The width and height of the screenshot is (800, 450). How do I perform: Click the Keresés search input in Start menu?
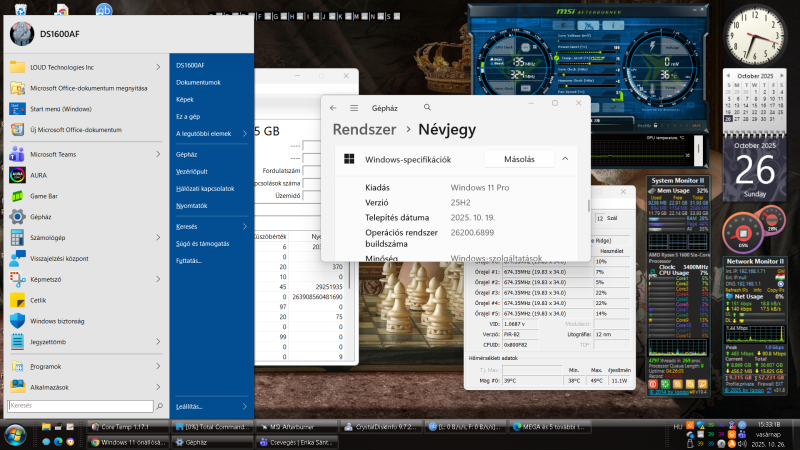pos(81,406)
